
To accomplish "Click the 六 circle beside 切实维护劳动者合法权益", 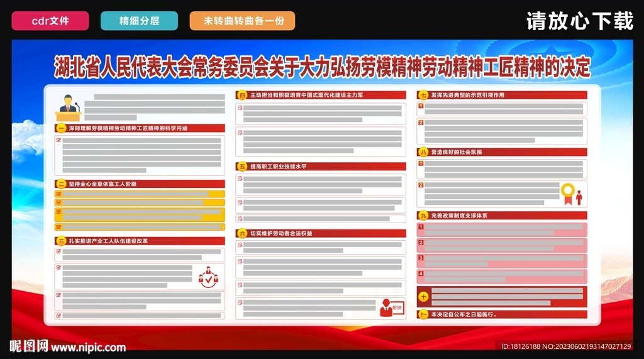I will pyautogui.click(x=242, y=233).
